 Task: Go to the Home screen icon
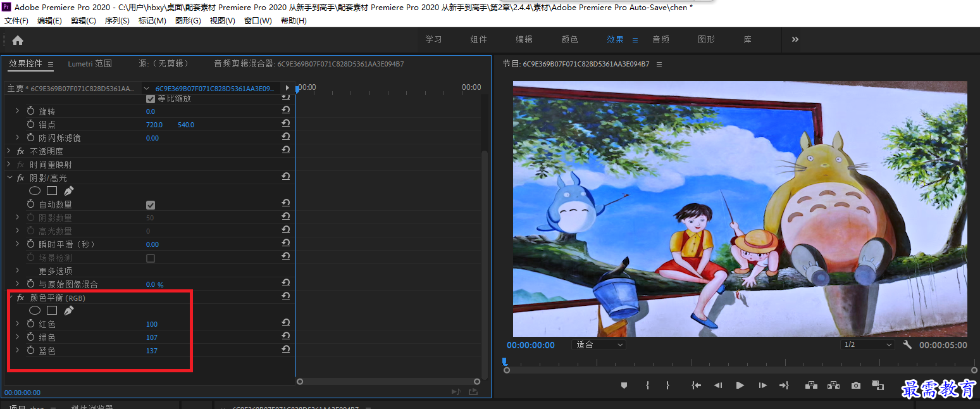18,41
